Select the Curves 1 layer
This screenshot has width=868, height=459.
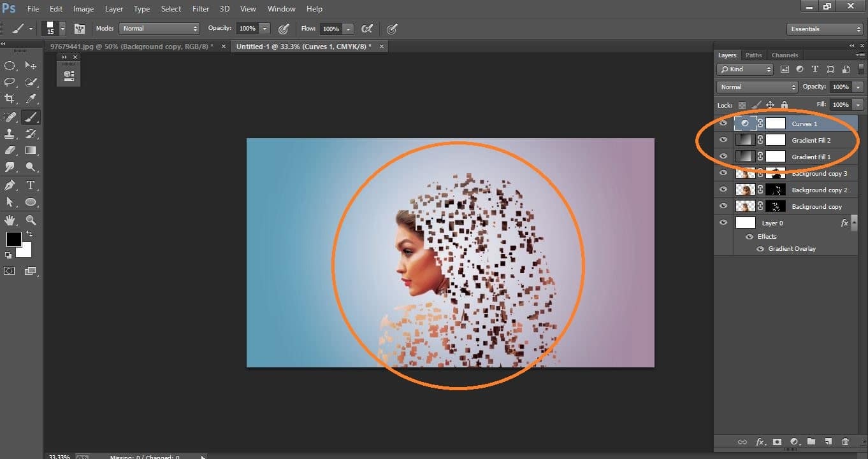tap(805, 123)
